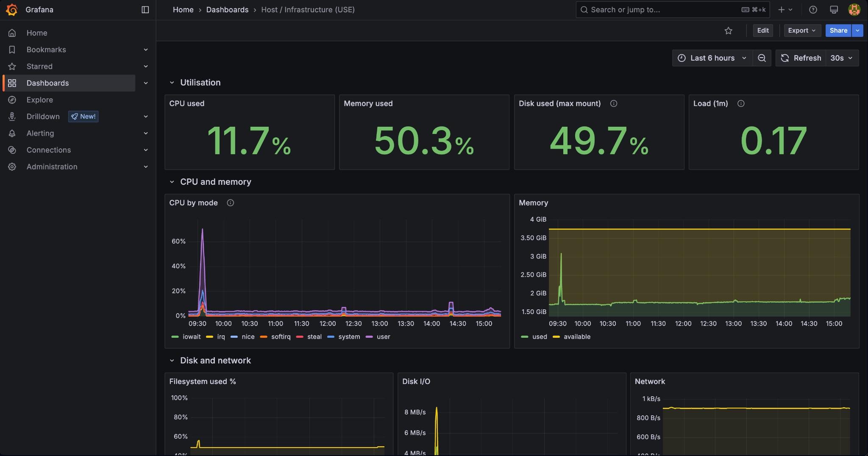The width and height of the screenshot is (868, 456).
Task: Click the Administration gear icon
Action: point(12,167)
